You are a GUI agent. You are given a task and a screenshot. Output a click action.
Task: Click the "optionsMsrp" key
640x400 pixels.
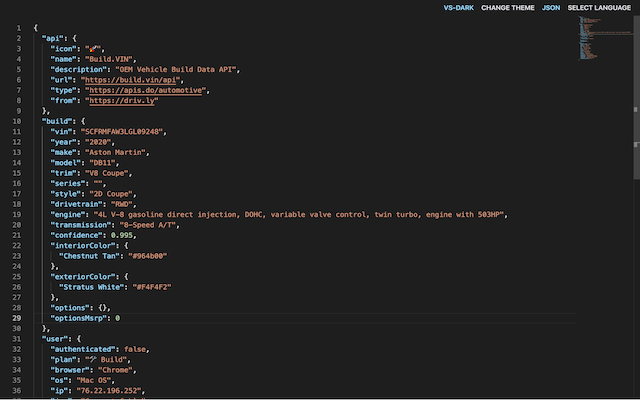coord(78,318)
